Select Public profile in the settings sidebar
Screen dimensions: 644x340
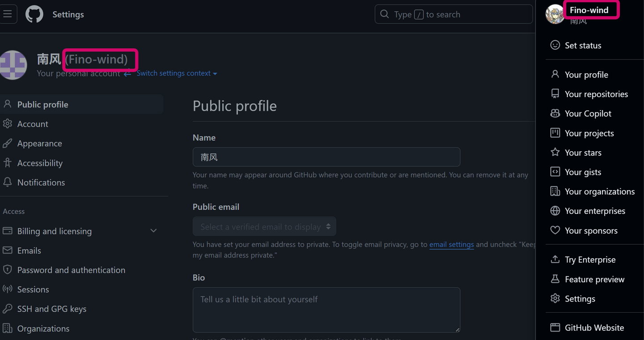point(82,104)
